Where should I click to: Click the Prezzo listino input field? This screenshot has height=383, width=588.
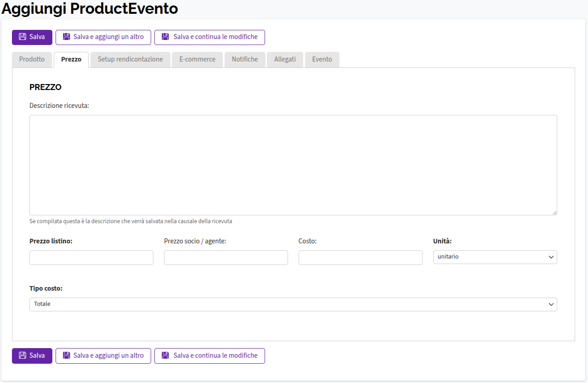[x=91, y=258]
